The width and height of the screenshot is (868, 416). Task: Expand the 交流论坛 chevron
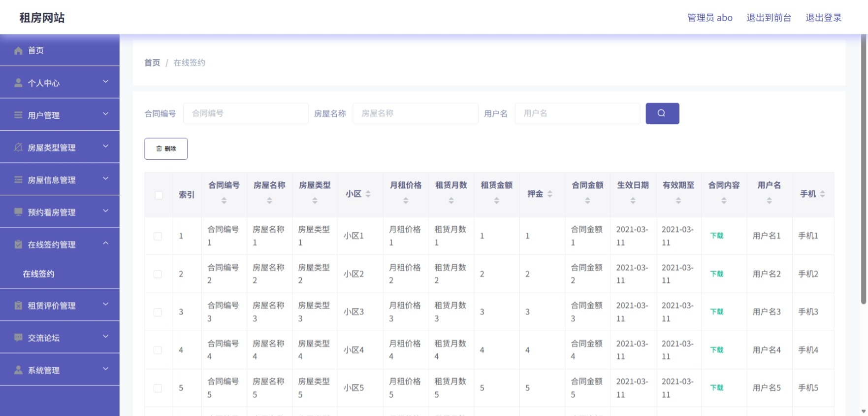(105, 337)
